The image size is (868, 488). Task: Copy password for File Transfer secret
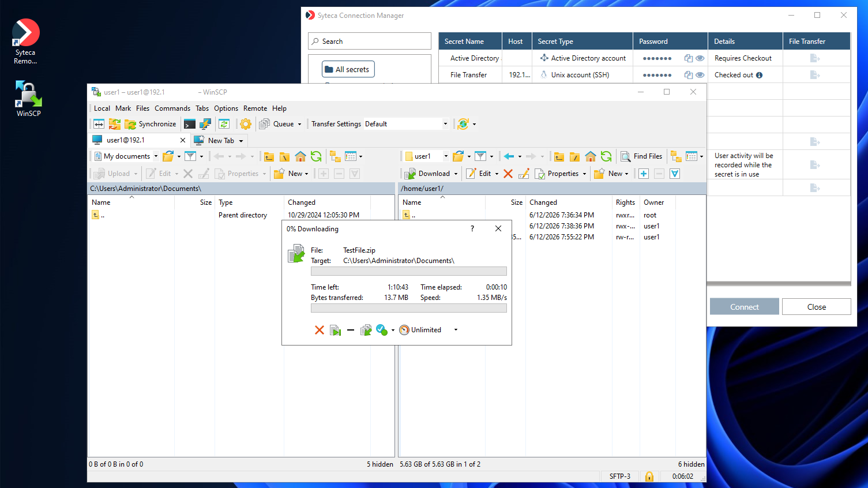tap(688, 75)
